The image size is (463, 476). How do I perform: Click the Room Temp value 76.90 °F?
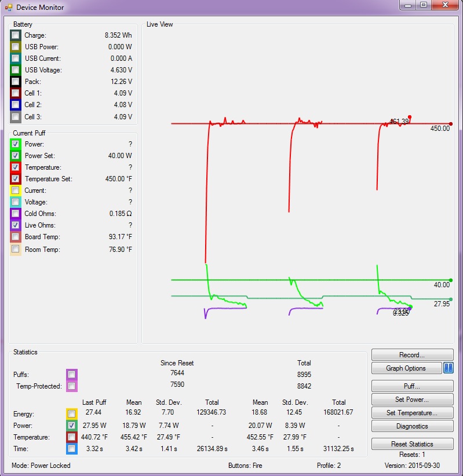[121, 250]
